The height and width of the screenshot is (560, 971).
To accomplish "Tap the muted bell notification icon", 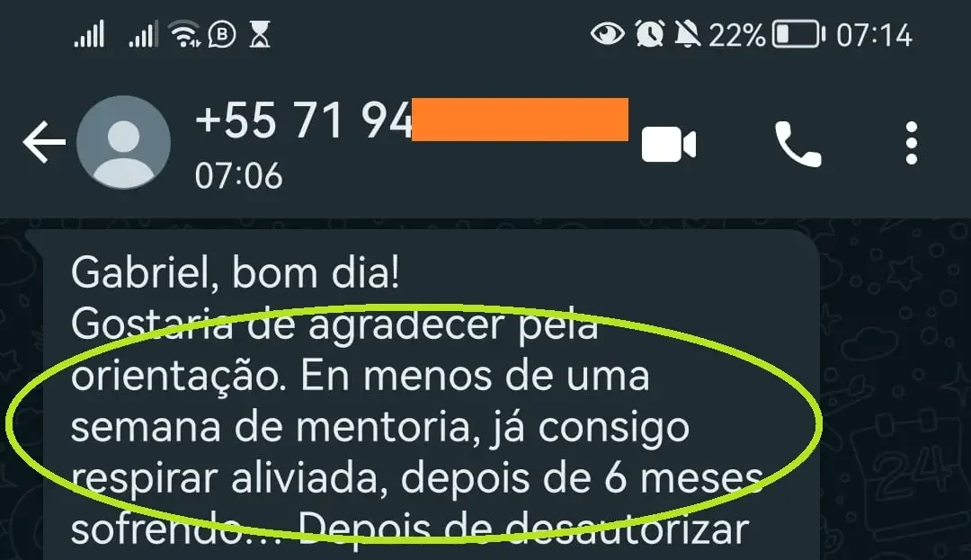I will coord(688,33).
